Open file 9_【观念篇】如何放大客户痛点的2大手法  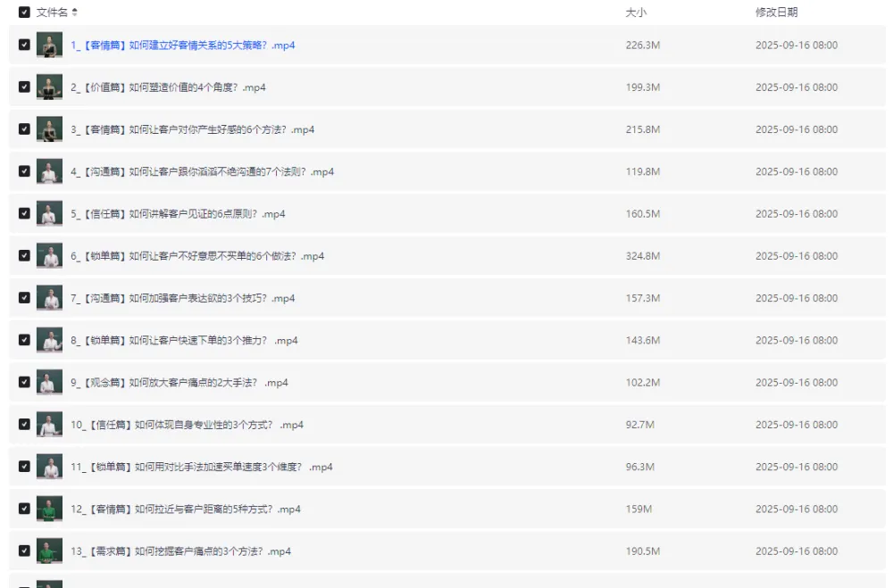click(x=179, y=383)
